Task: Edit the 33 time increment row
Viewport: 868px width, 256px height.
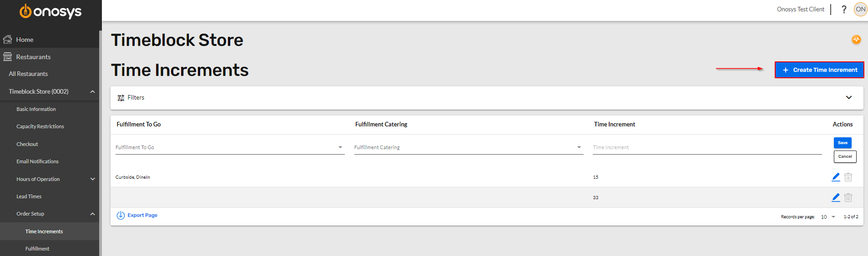Action: pyautogui.click(x=836, y=197)
